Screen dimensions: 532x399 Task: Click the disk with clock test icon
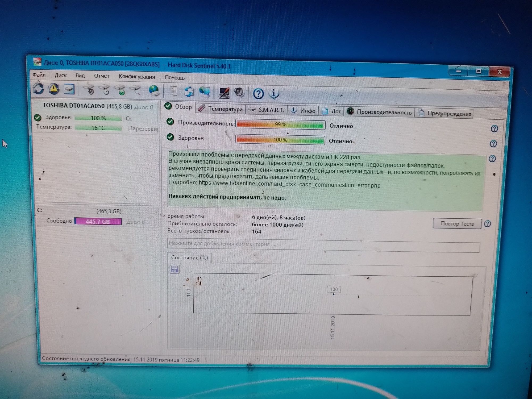pos(105,90)
